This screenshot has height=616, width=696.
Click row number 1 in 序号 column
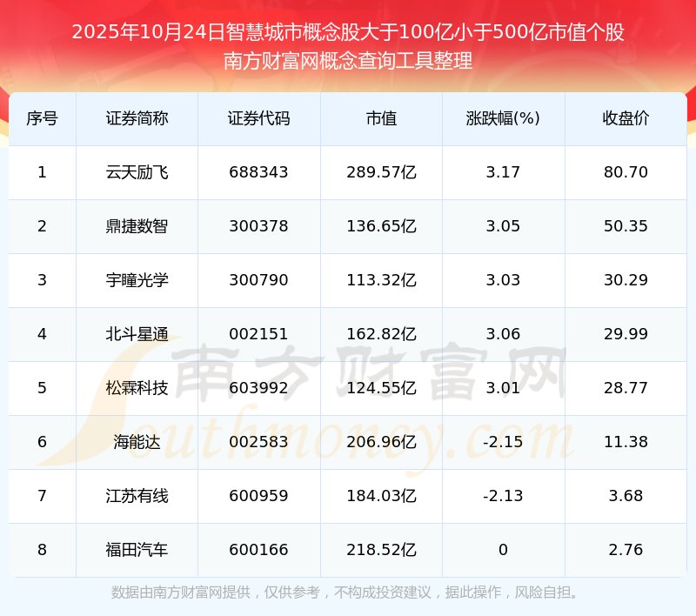pos(42,172)
